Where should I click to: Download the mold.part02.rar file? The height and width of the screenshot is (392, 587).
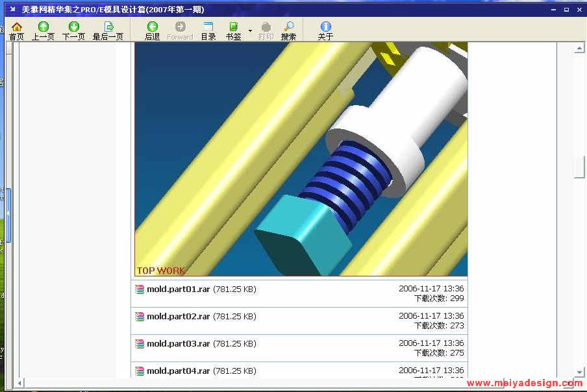(178, 317)
